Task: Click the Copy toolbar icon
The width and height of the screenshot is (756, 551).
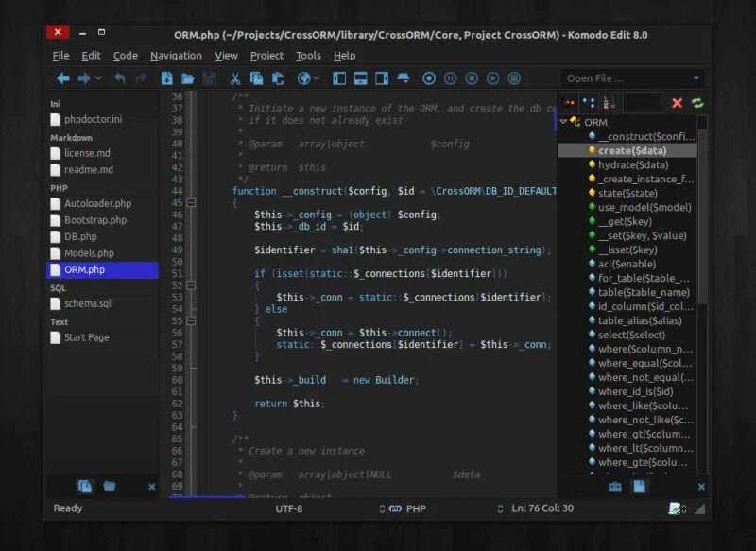Action: click(x=256, y=78)
